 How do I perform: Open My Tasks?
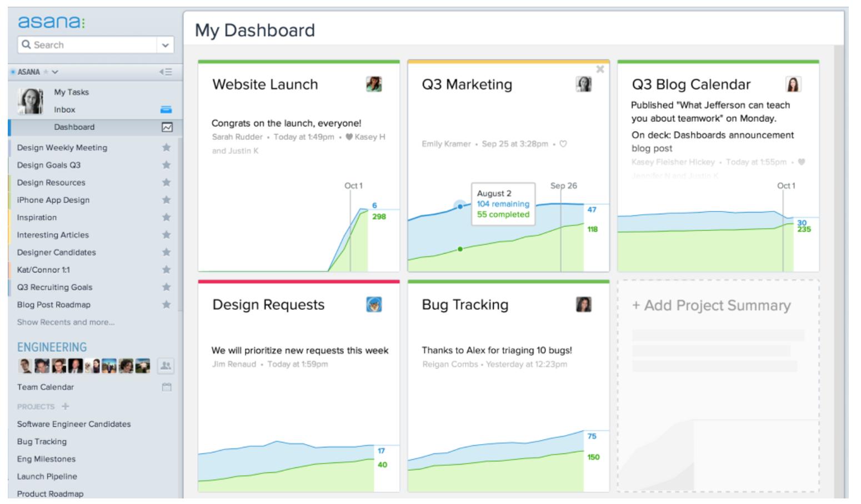(x=71, y=92)
